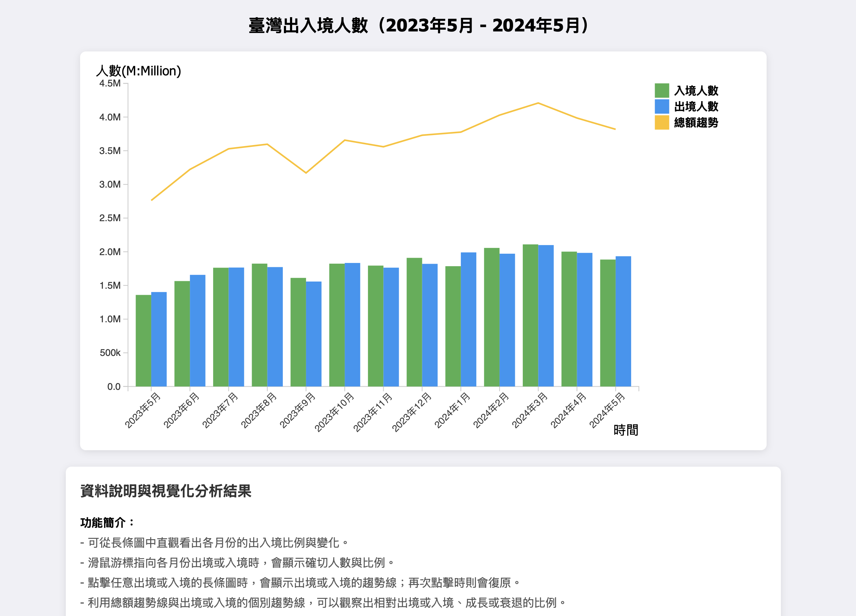Click the 4.5M y-axis tick label
The height and width of the screenshot is (616, 856).
pos(110,83)
